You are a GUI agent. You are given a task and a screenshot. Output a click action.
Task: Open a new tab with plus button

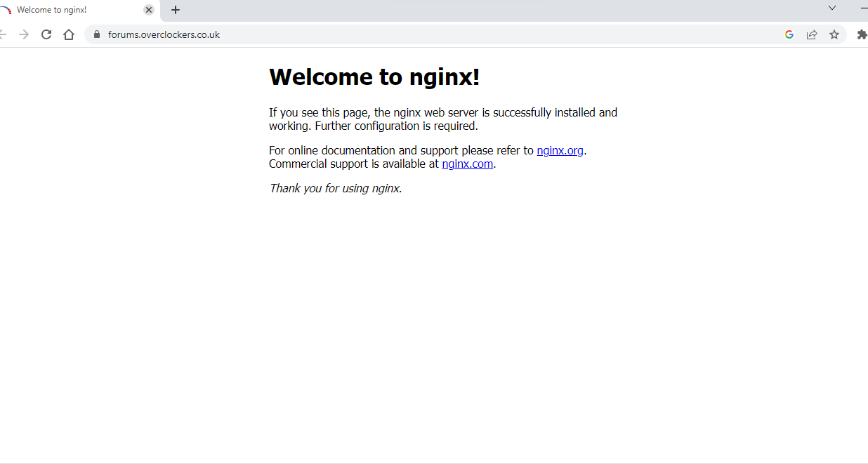click(x=176, y=10)
